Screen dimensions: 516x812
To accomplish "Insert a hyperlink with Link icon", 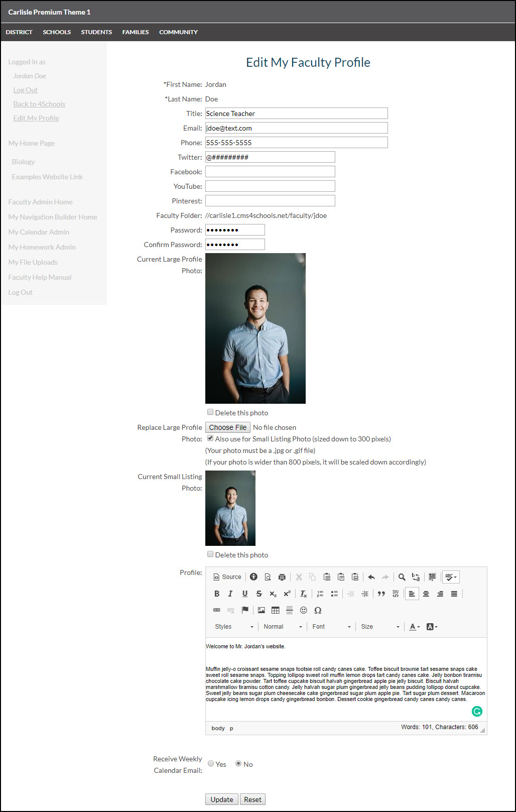I will pyautogui.click(x=217, y=610).
